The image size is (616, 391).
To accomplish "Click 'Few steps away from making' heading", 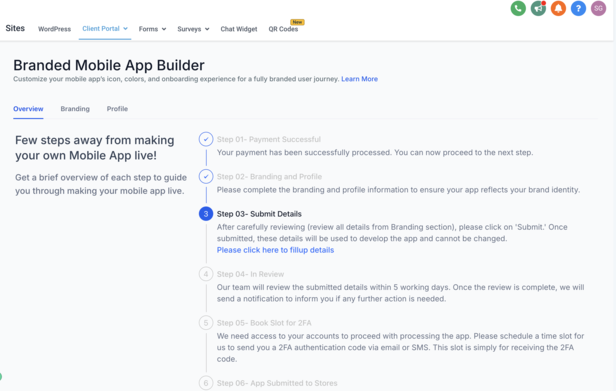I will 95,140.
